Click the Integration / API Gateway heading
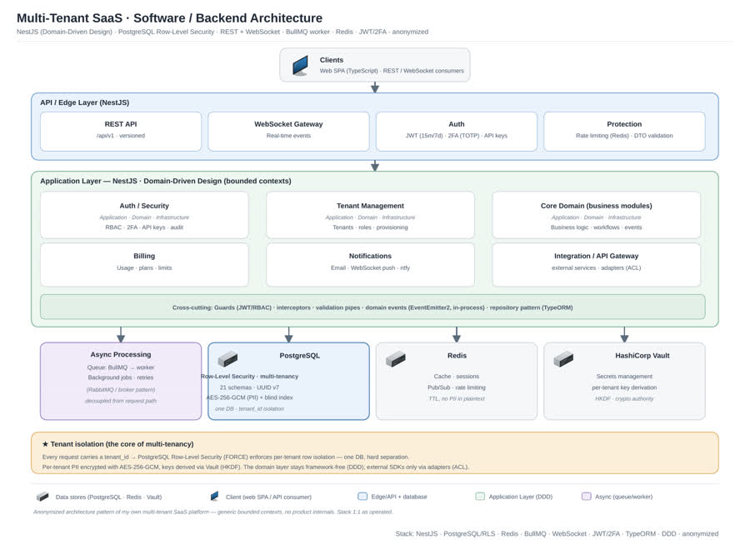Image resolution: width=750 pixels, height=560 pixels. (x=596, y=256)
